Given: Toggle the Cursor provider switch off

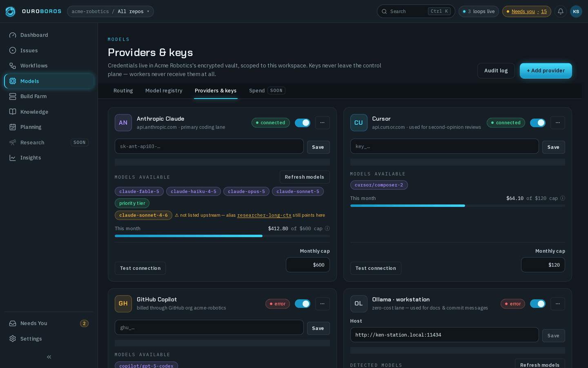Looking at the screenshot, I should click(x=538, y=123).
